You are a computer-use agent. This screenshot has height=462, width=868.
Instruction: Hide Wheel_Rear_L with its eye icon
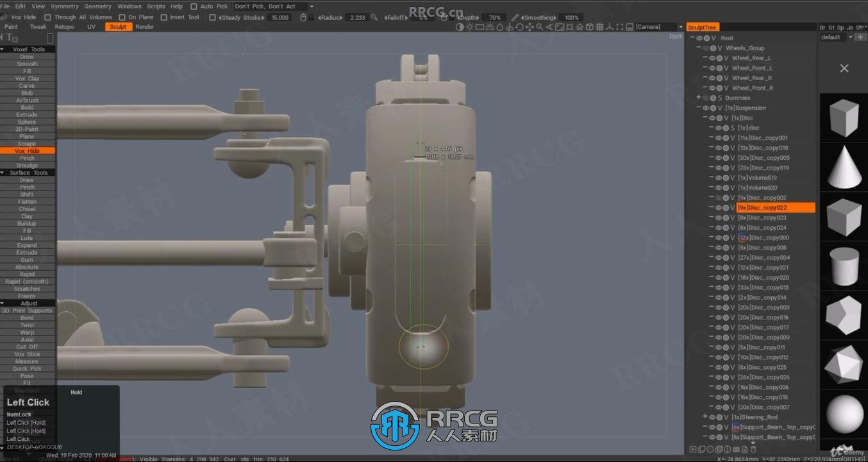click(x=712, y=58)
